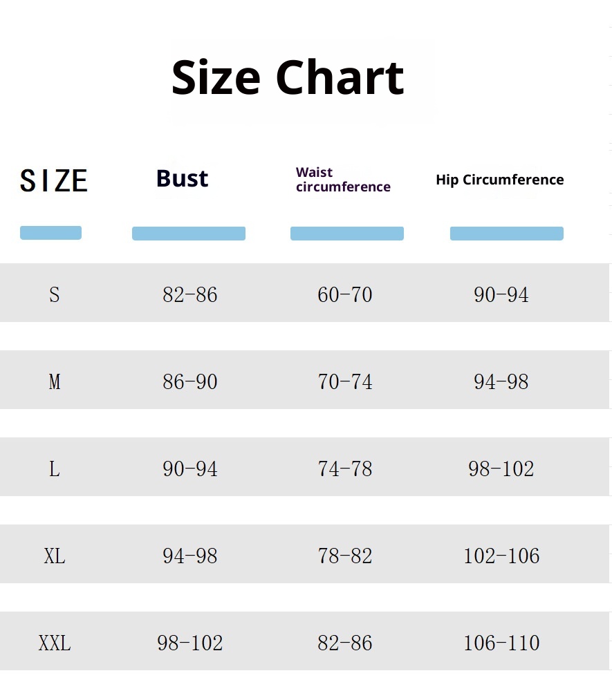Click the 60-70 waist value
Image resolution: width=612 pixels, height=700 pixels.
tap(345, 295)
